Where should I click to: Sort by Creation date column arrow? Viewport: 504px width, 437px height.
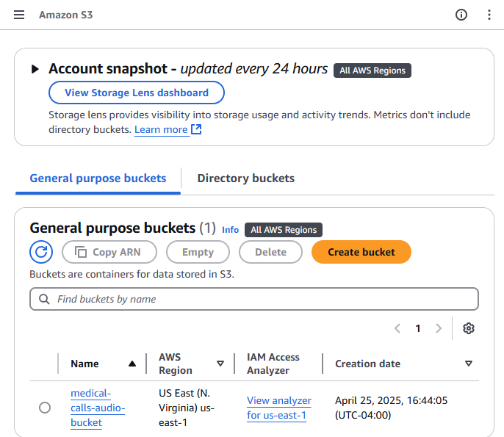click(469, 364)
